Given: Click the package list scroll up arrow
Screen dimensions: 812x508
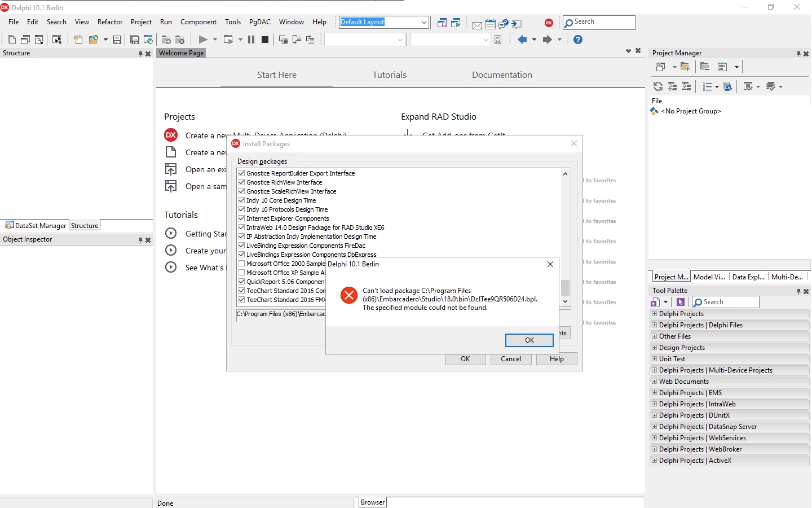Looking at the screenshot, I should click(x=565, y=174).
